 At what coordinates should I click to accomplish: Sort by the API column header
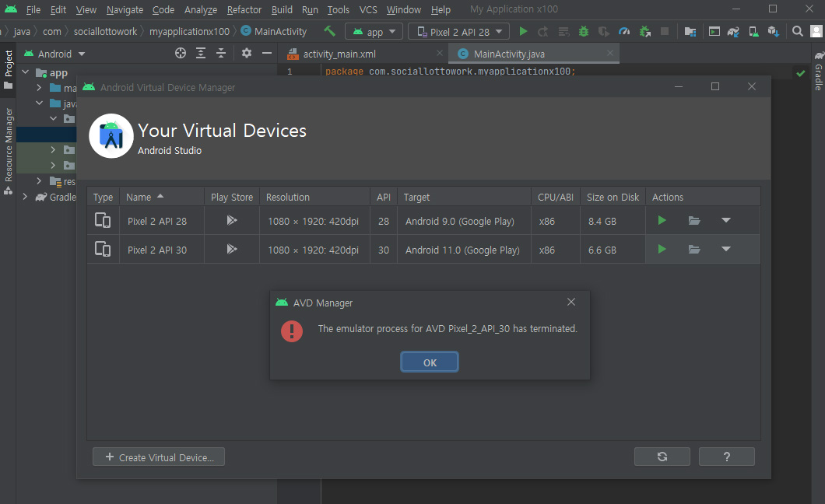[384, 197]
